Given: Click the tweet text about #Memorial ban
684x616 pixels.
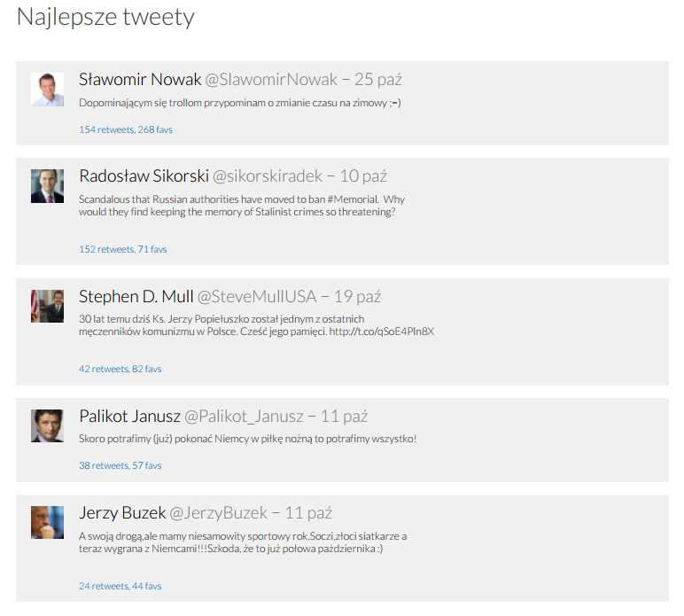Looking at the screenshot, I should [x=239, y=206].
